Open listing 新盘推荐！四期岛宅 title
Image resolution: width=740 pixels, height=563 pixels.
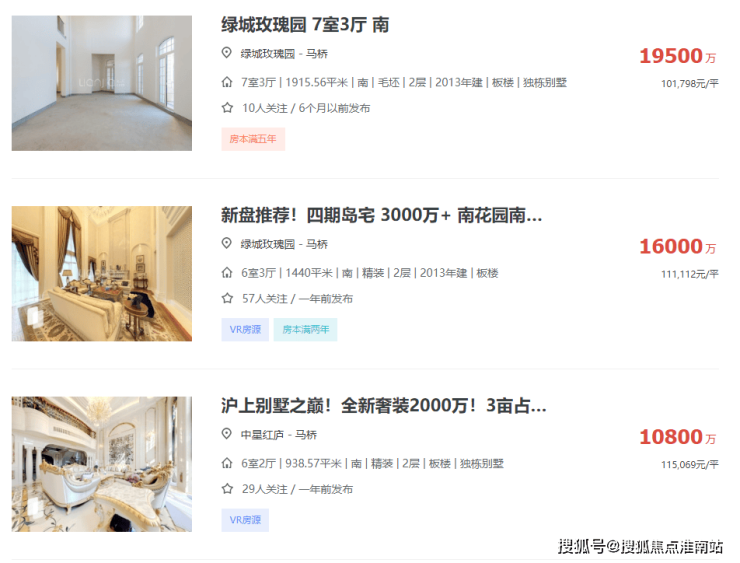coord(381,215)
